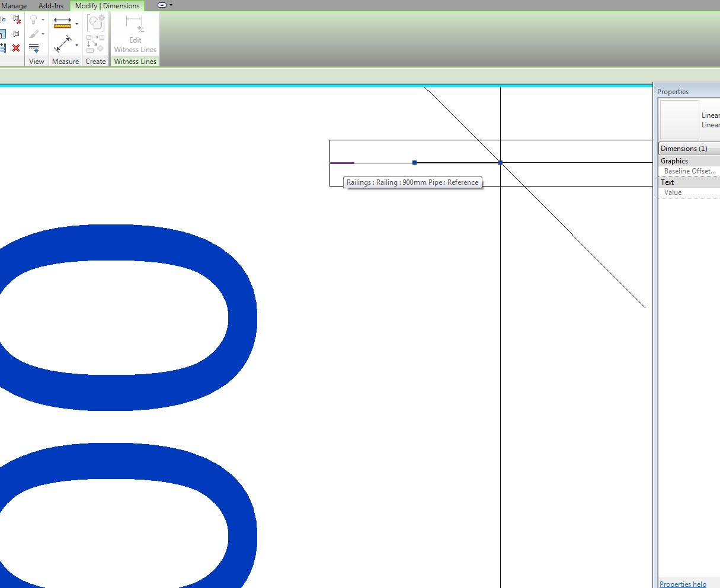Screen dimensions: 720x588
Task: Open the Dimensions (1) filter dropdown
Action: (689, 149)
